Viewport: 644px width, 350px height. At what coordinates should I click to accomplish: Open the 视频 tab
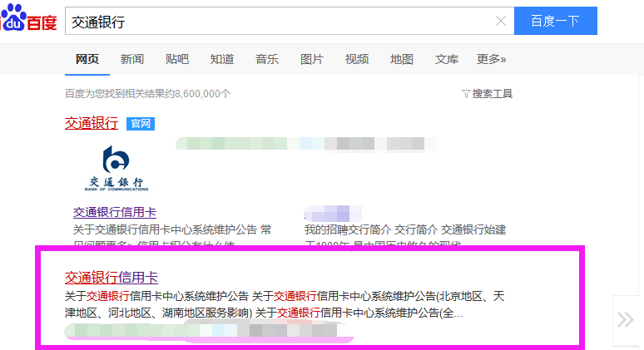[357, 60]
